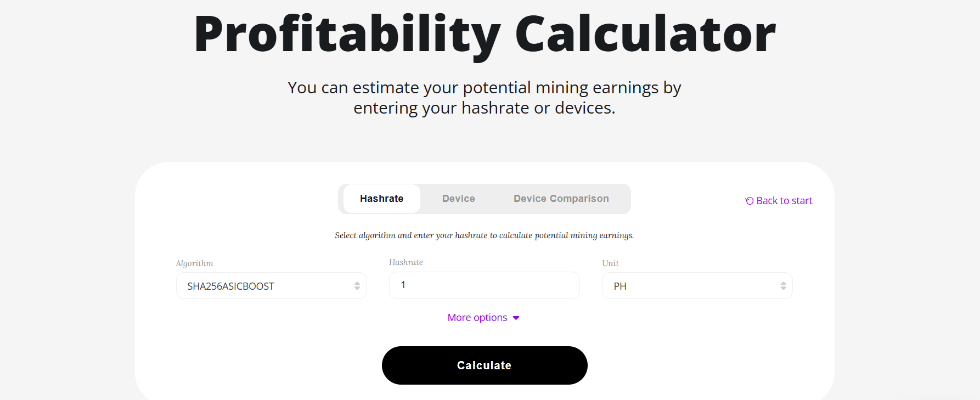Click the Hashrate field label

[x=406, y=262]
